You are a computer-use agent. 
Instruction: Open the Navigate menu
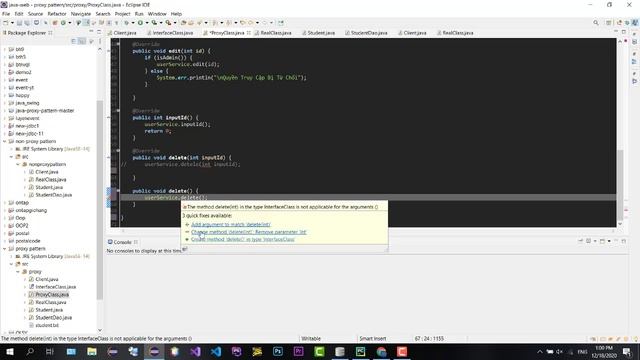81,14
